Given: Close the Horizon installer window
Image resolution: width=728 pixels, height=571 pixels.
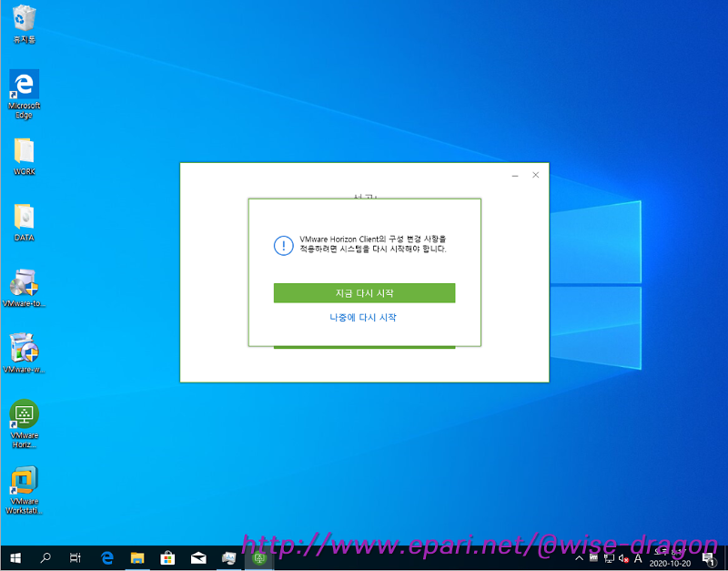Looking at the screenshot, I should (535, 175).
